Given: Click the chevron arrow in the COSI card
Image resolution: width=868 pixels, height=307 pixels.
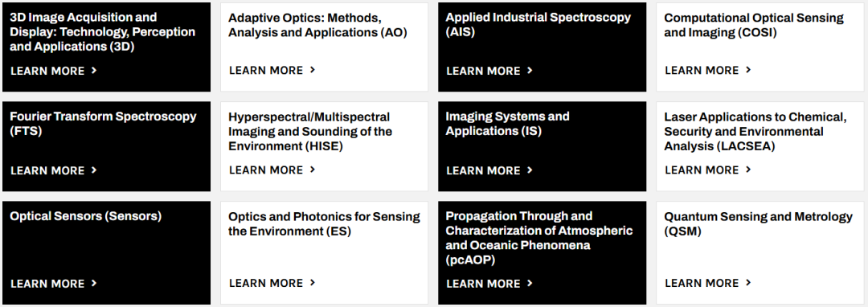Looking at the screenshot, I should point(748,70).
